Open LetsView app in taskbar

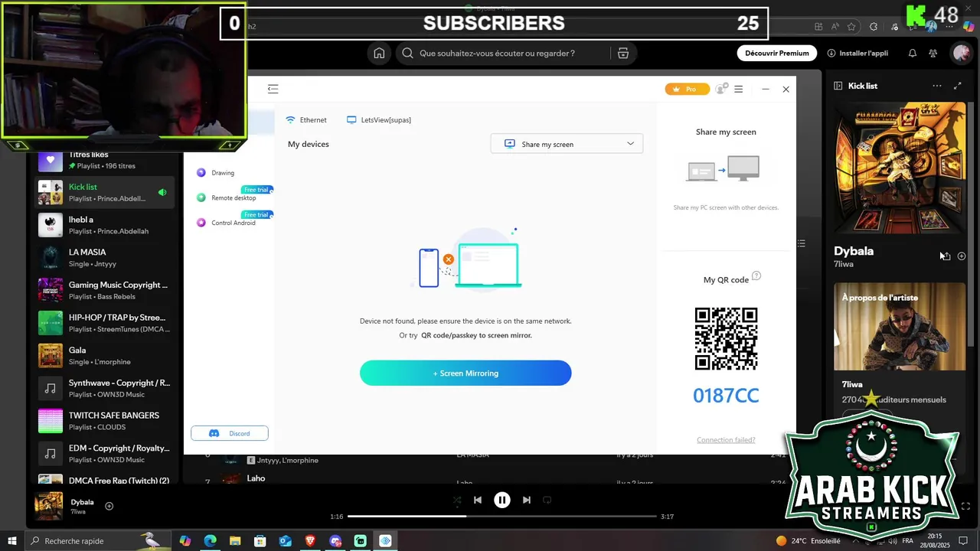click(x=385, y=541)
